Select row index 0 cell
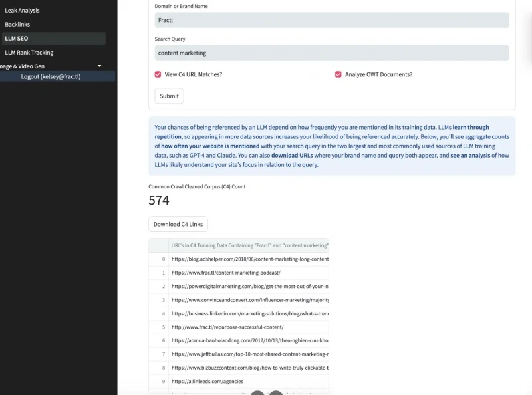This screenshot has width=532, height=395. 159,259
